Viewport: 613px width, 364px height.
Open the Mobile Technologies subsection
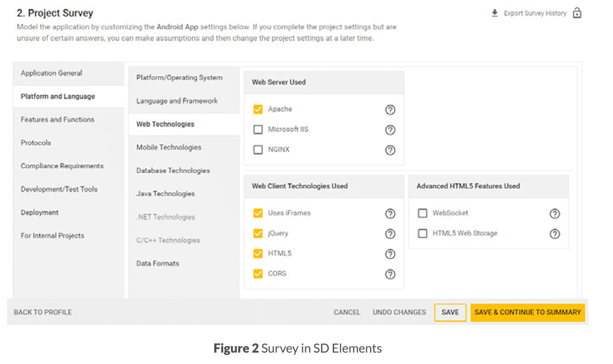click(x=184, y=148)
